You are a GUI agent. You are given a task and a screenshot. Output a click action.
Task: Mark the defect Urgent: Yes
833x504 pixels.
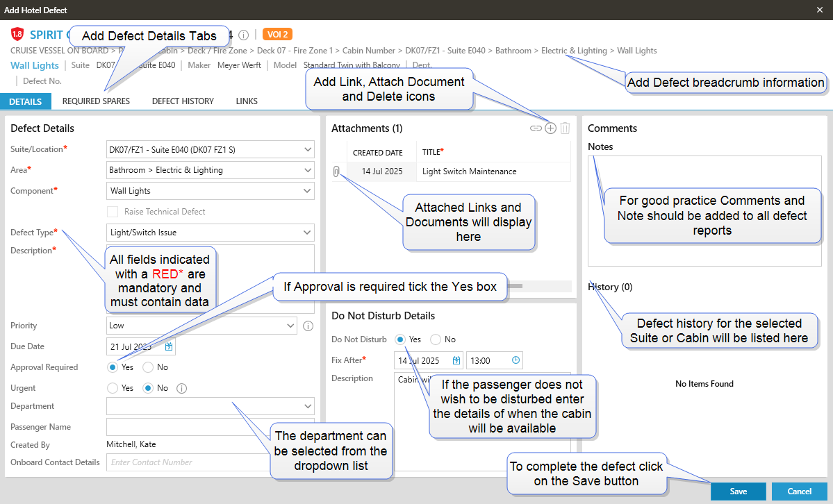113,388
